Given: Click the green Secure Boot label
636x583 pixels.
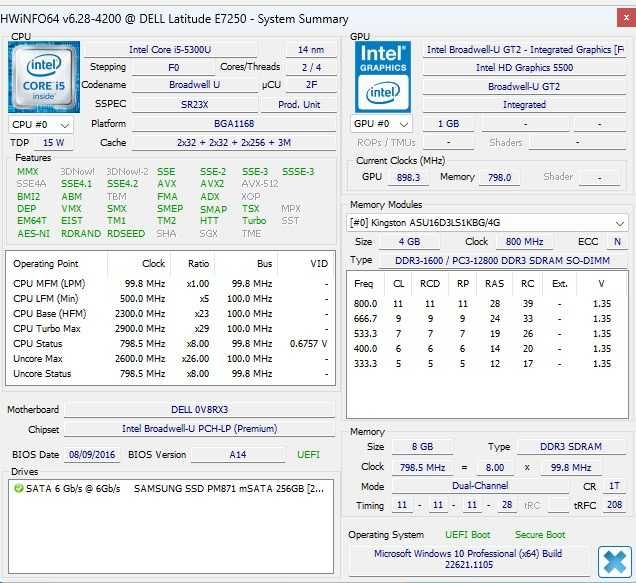Looking at the screenshot, I should tap(540, 535).
